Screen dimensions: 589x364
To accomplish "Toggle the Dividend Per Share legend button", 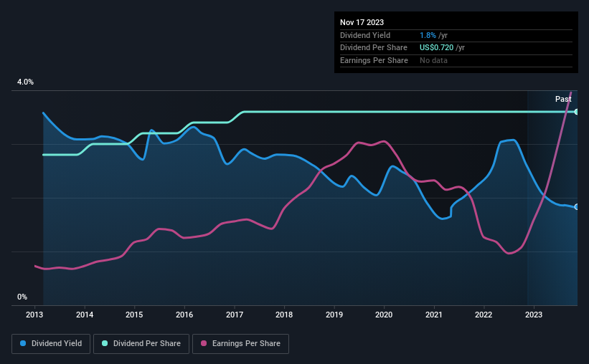I will pyautogui.click(x=141, y=344).
